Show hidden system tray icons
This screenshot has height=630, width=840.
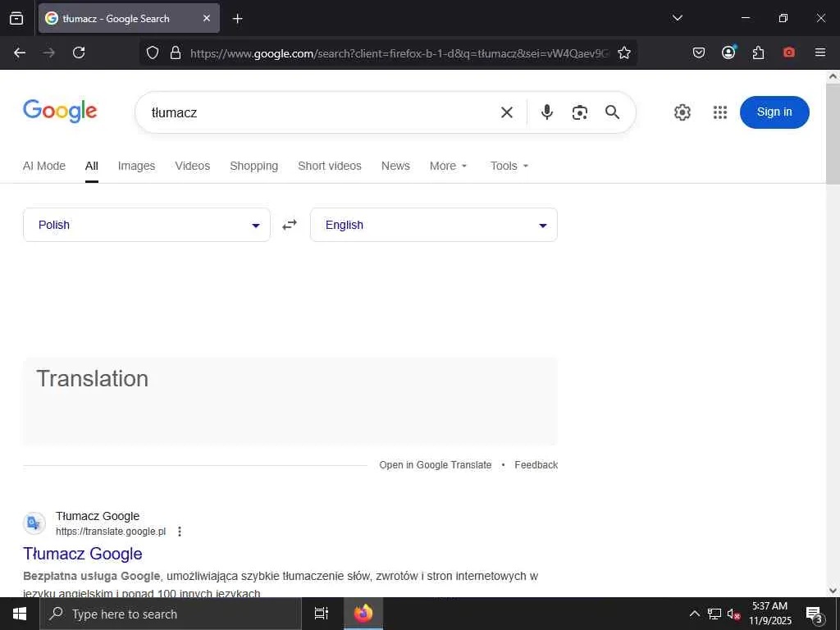click(694, 614)
